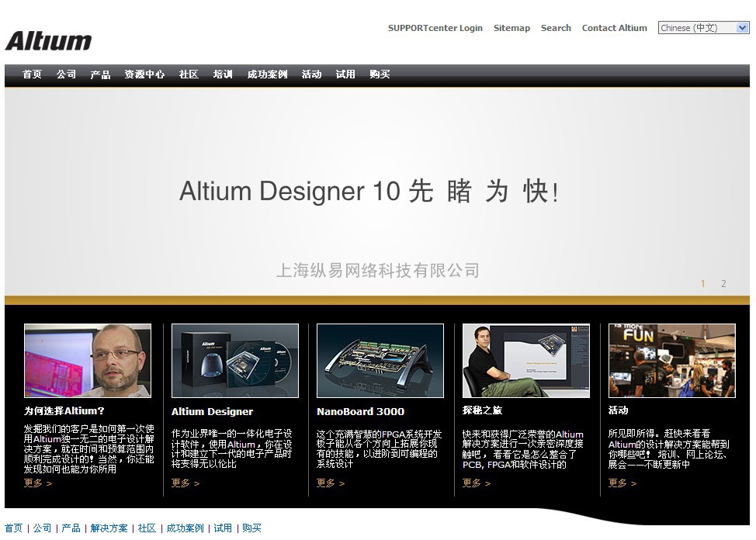Open the 产品 menu in the navigation bar
Screen dimensions: 756x540
tap(100, 74)
